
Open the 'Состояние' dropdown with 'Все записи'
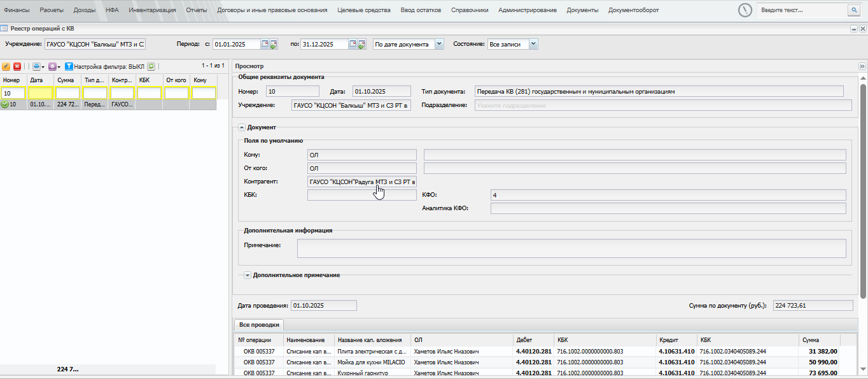click(x=533, y=44)
